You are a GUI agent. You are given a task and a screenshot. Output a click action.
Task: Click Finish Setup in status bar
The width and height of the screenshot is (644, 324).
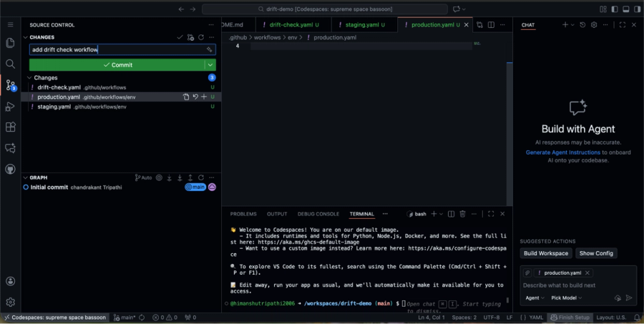coord(570,318)
